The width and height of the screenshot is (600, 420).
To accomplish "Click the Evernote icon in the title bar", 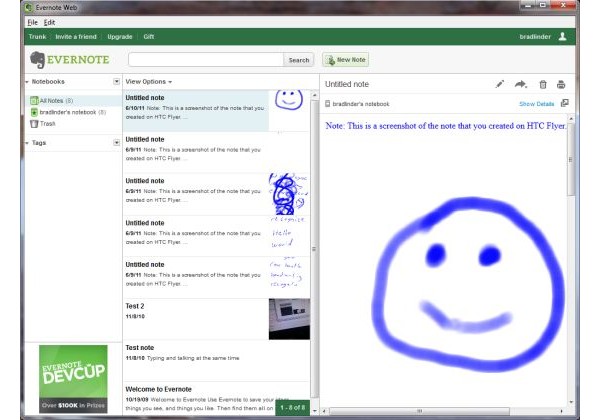I will pyautogui.click(x=28, y=7).
